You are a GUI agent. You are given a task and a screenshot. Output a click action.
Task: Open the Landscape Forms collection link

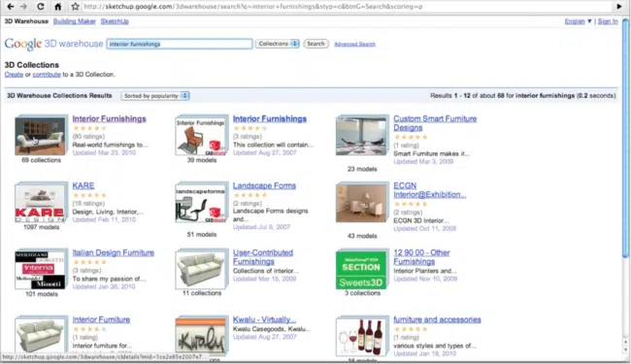coord(264,185)
